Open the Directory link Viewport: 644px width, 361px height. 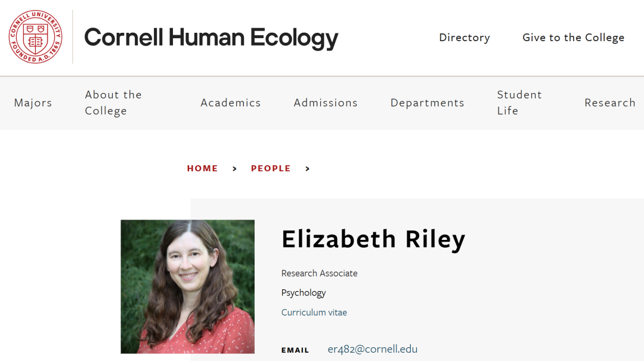[x=465, y=38]
